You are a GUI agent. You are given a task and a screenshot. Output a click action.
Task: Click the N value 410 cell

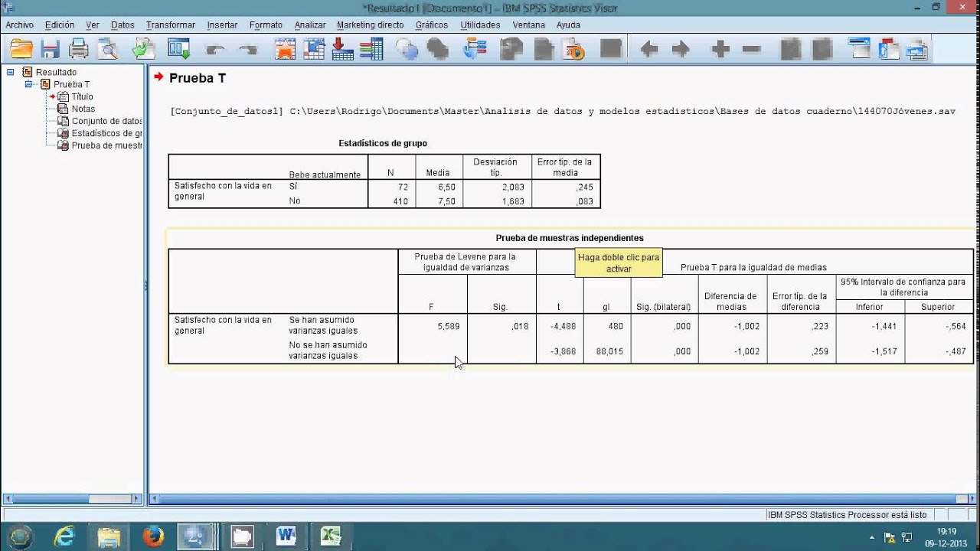[x=400, y=201]
